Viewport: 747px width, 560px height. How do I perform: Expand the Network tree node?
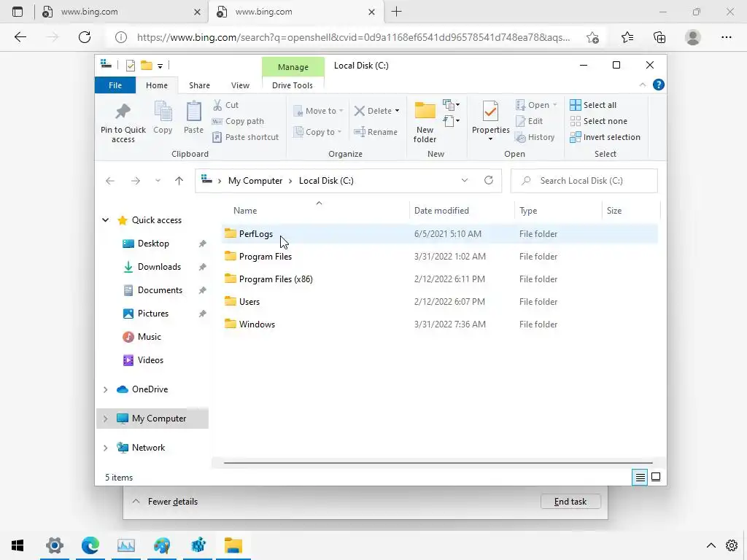(x=105, y=448)
